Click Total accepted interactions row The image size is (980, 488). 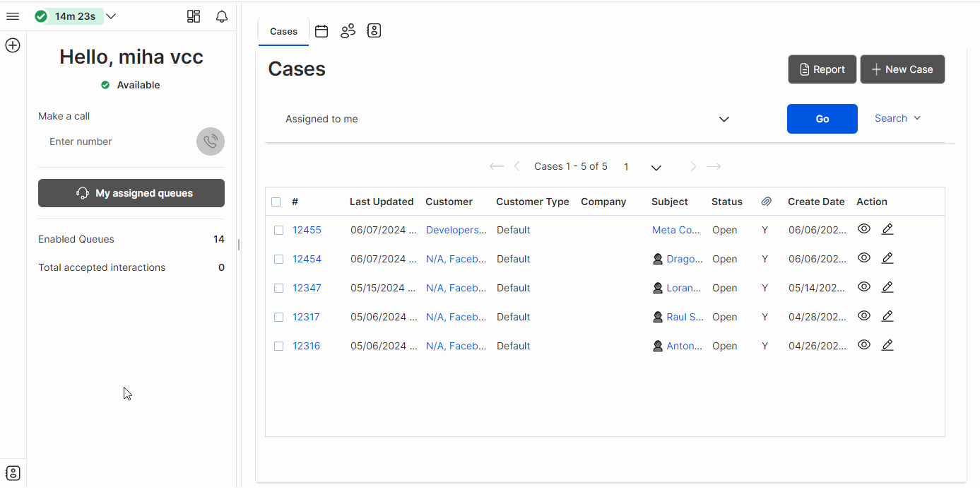[x=131, y=267]
